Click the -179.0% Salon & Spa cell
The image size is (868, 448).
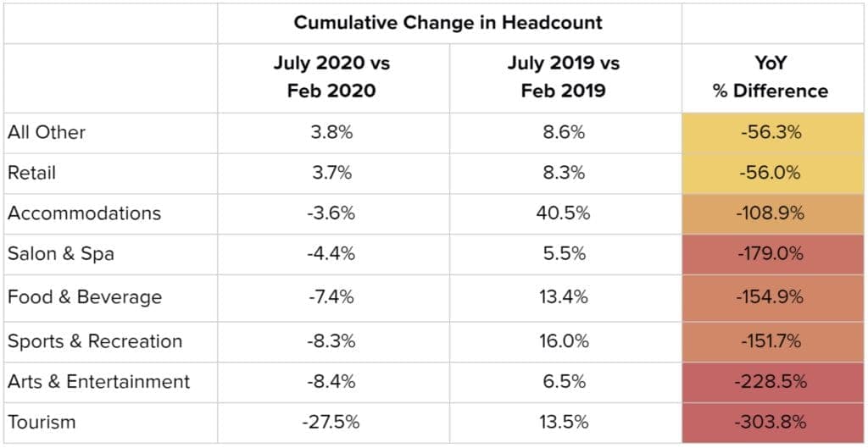point(773,254)
